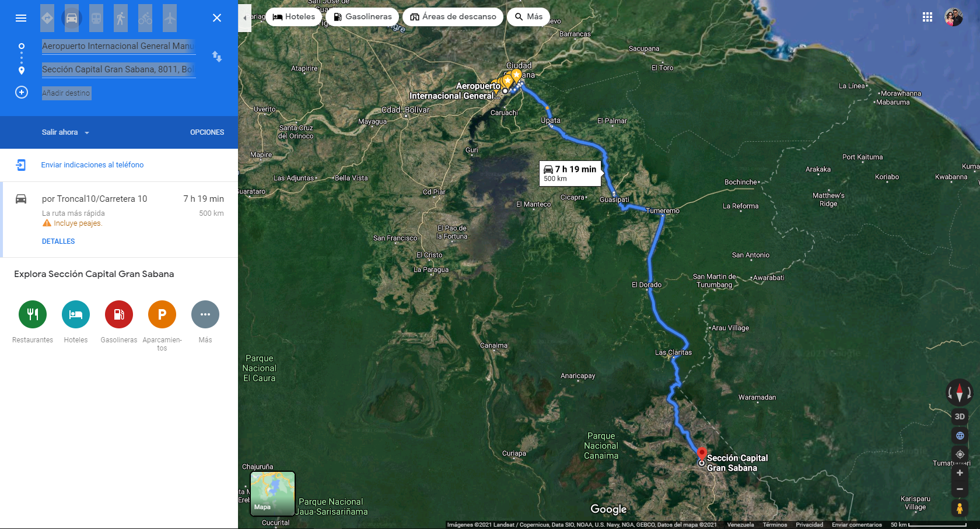Select flight travel mode
Screen dimensions: 980x529
coord(170,18)
